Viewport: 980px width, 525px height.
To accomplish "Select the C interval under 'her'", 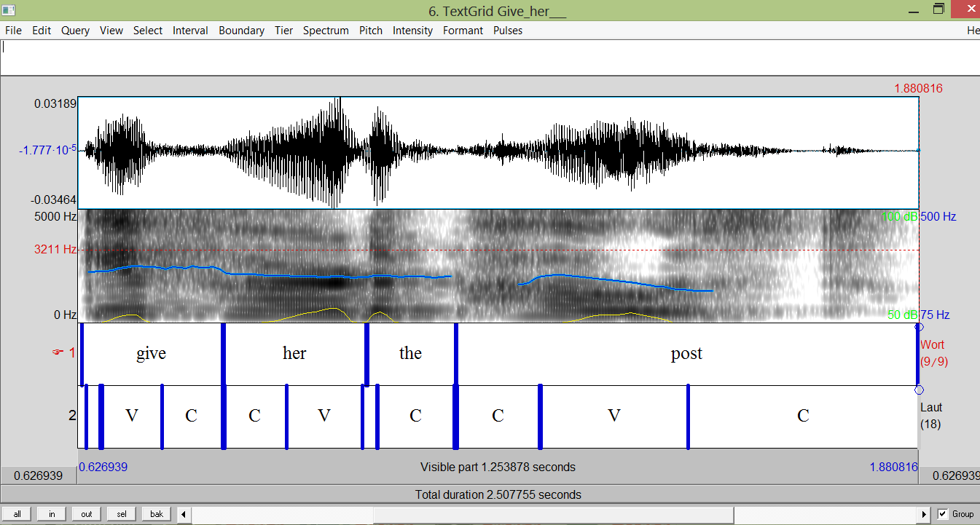I will (x=255, y=417).
